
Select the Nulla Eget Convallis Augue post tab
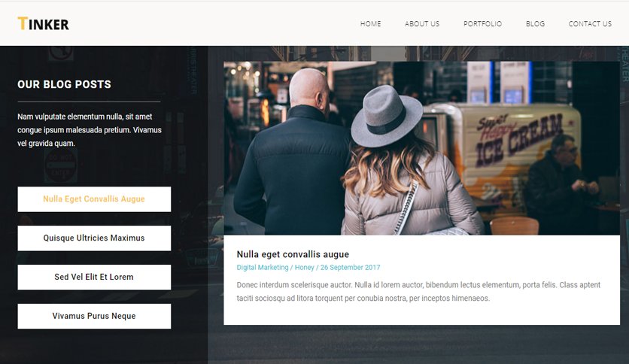(x=94, y=199)
